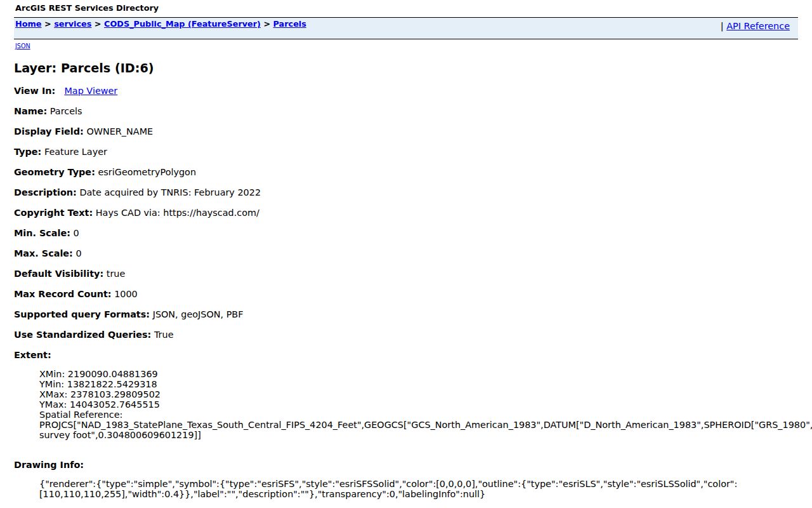Click the Extent: label
The width and height of the screenshot is (812, 508).
point(32,355)
